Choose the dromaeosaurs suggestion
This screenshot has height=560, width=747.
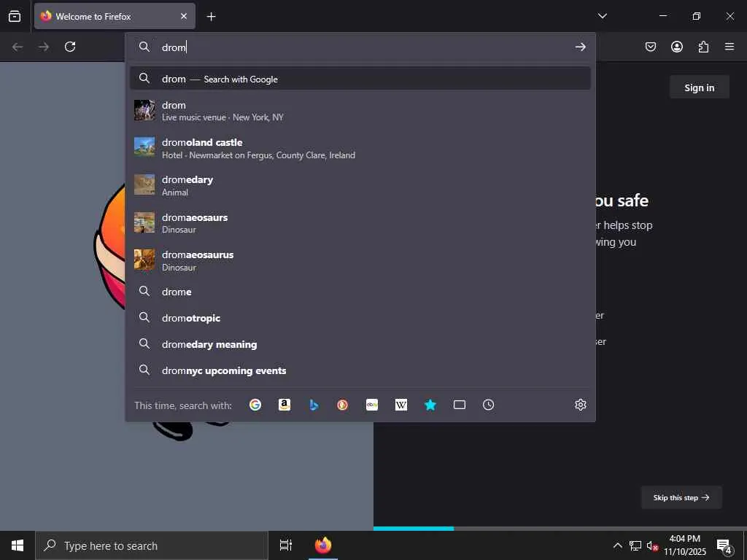point(360,223)
